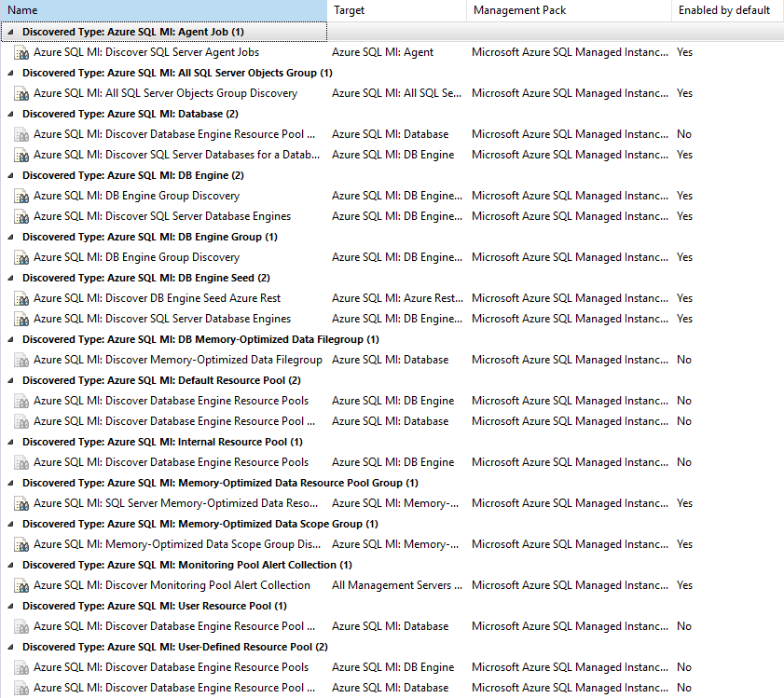Click DB Engine Group Discovery icon under DB Engine (2)

coord(21,196)
